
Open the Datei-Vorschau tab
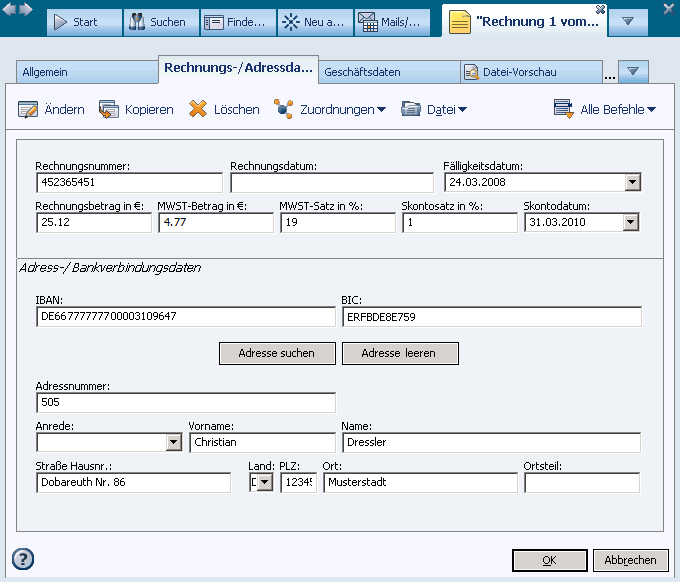530,72
